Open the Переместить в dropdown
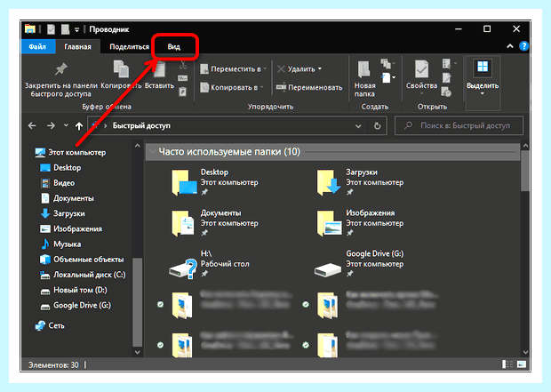This screenshot has width=551, height=392. tap(234, 69)
